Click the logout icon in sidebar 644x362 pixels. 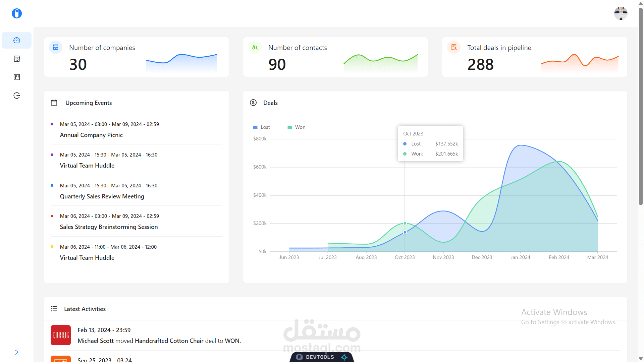point(16,95)
